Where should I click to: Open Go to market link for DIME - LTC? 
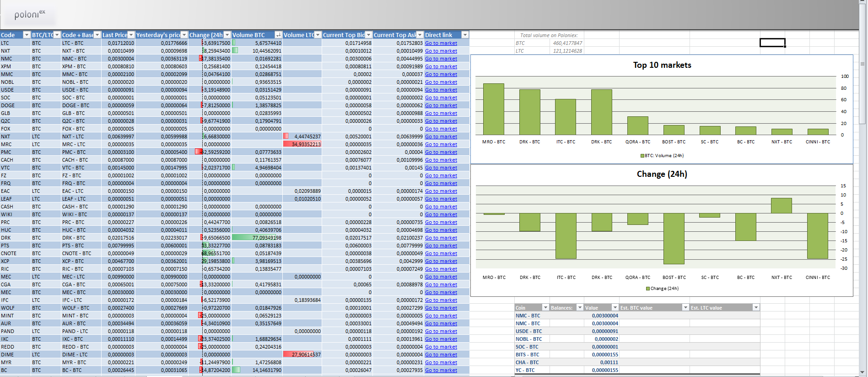pos(441,355)
